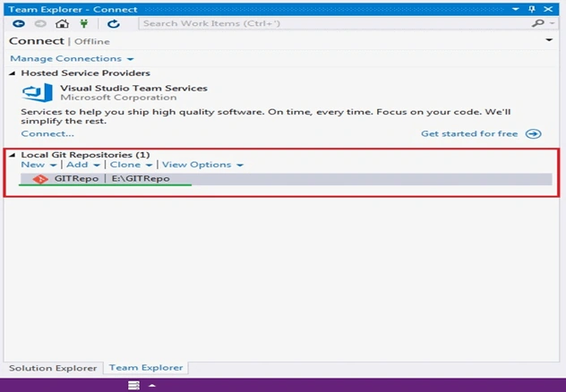The height and width of the screenshot is (392, 566).
Task: Click the greyed Forward navigation arrow
Action: pyautogui.click(x=40, y=24)
